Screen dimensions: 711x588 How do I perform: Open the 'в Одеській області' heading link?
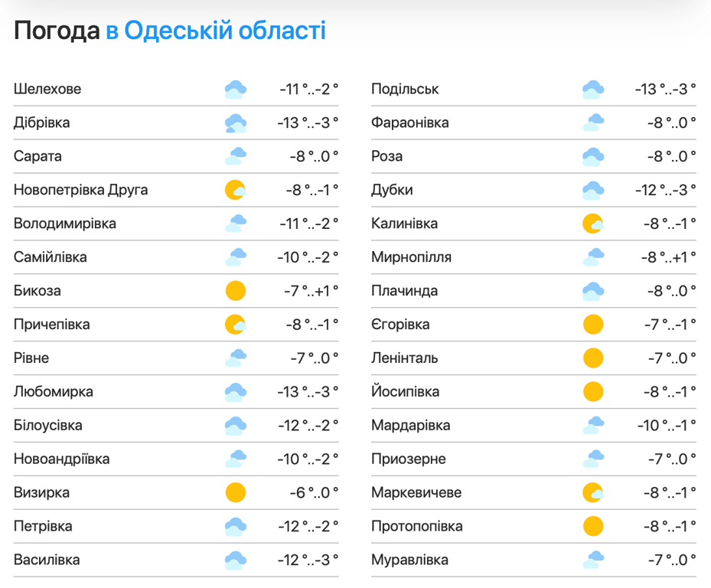pos(216,31)
